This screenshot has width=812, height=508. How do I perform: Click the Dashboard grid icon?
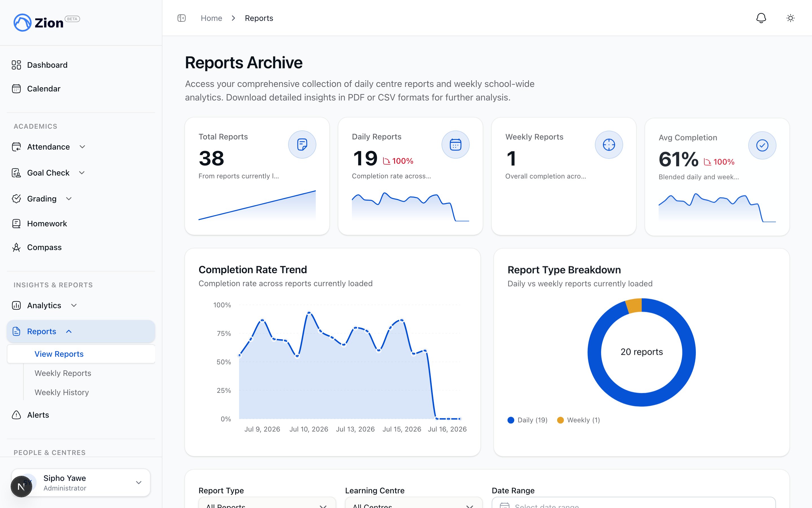(x=16, y=65)
